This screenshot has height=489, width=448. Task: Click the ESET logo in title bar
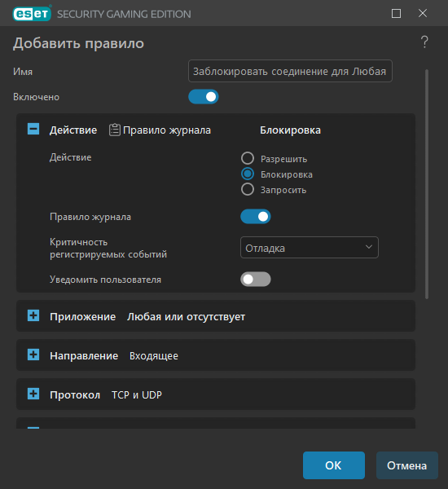click(x=32, y=13)
